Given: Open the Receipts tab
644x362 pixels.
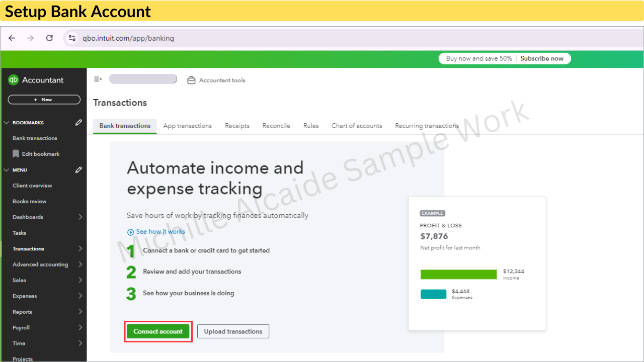Looking at the screenshot, I should pos(237,126).
